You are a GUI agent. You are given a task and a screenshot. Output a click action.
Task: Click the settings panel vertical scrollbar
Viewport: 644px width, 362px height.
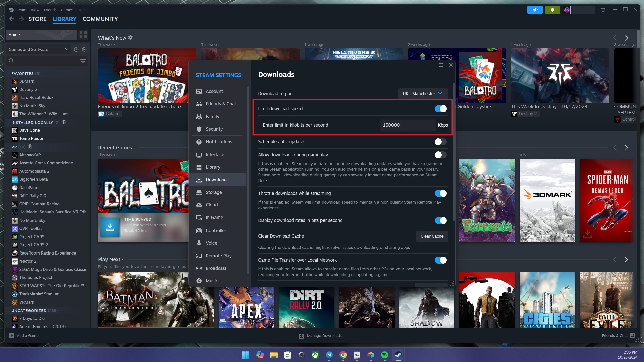pos(454,152)
